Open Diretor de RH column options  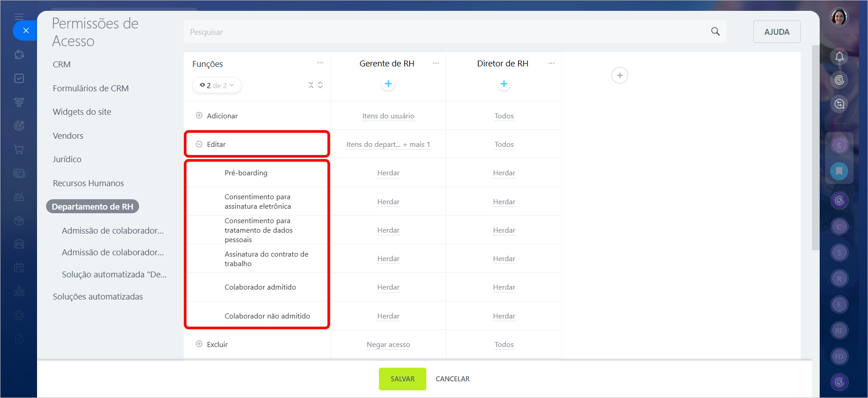tap(551, 63)
